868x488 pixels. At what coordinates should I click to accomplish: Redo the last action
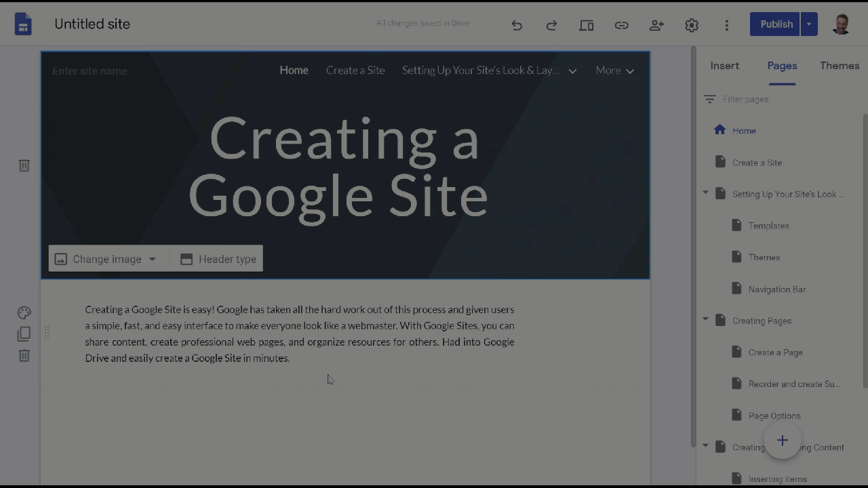(x=551, y=25)
